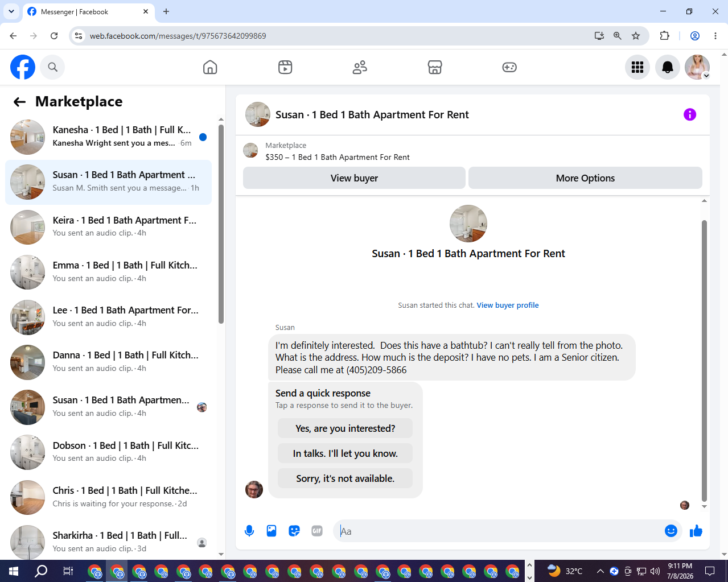The width and height of the screenshot is (728, 582).
Task: Open the Gaming controller icon
Action: (x=509, y=67)
